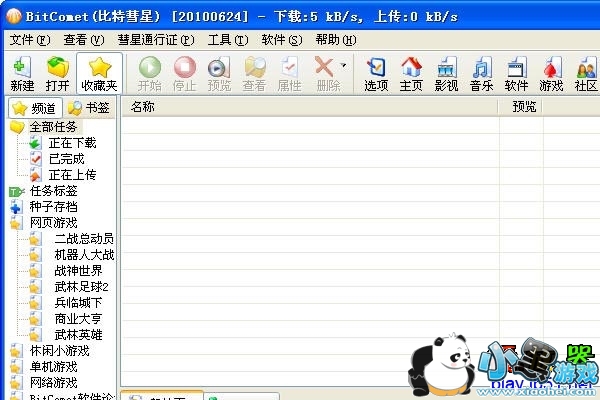Open 商业大亨 game link
The height and width of the screenshot is (400, 600).
point(78,319)
